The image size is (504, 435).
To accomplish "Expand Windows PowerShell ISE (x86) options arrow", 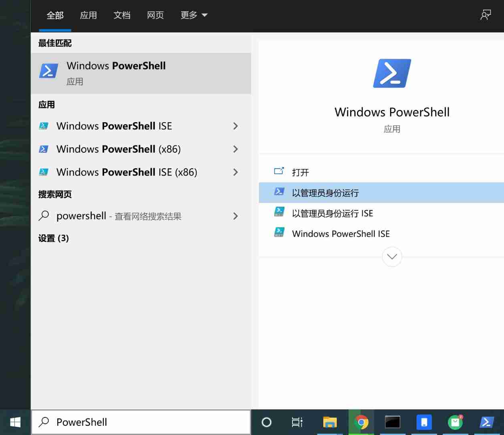I will [x=236, y=172].
